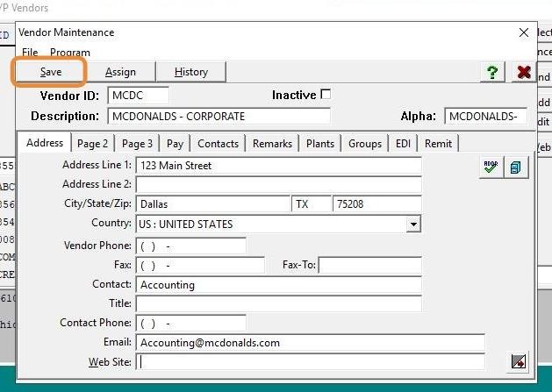Viewport: 552px width, 392px height.
Task: Switch to the Page 3 tab
Action: coord(137,144)
